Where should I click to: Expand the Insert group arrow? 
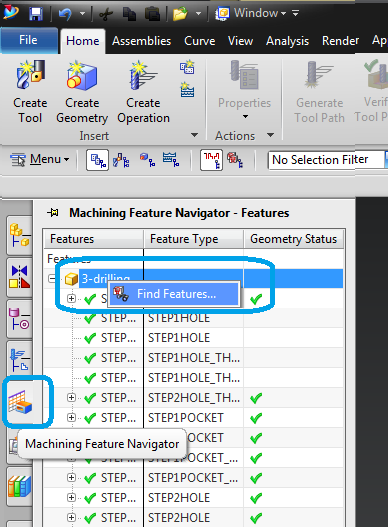(x=194, y=135)
